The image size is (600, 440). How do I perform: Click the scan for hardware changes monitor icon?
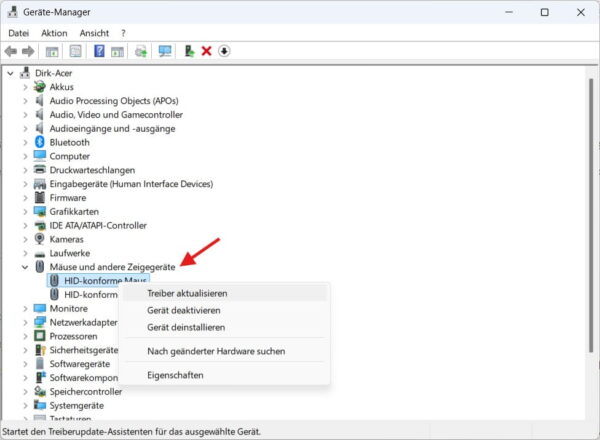point(165,51)
